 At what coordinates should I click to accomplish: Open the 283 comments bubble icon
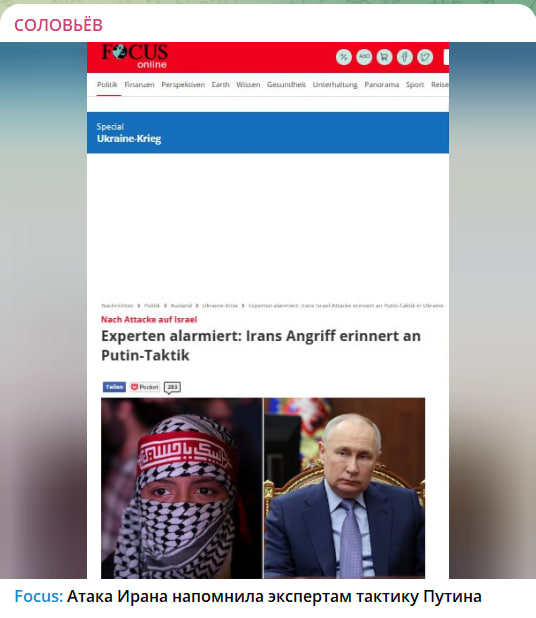172,387
